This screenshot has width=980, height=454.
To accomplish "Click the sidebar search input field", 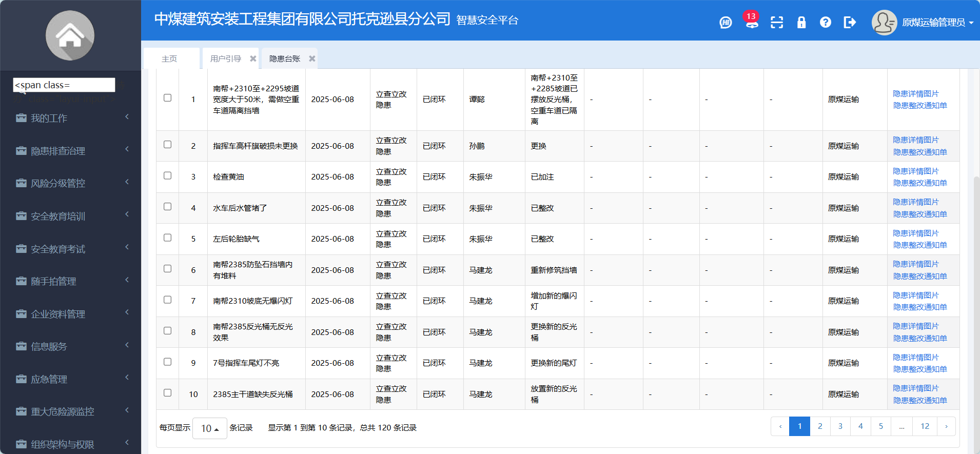I will (64, 85).
